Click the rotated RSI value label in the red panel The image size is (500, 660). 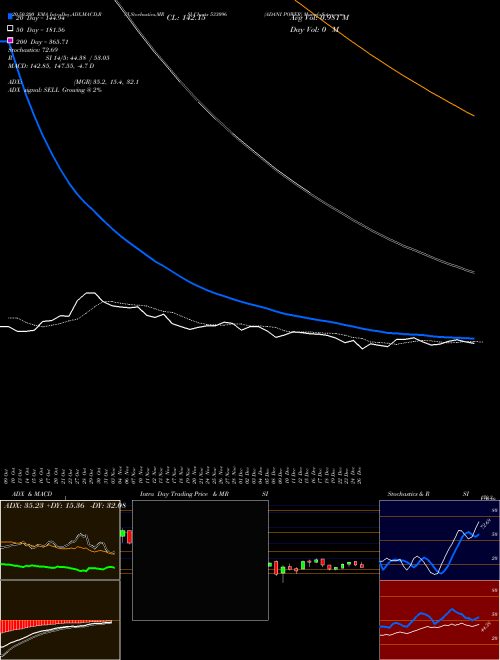486,627
